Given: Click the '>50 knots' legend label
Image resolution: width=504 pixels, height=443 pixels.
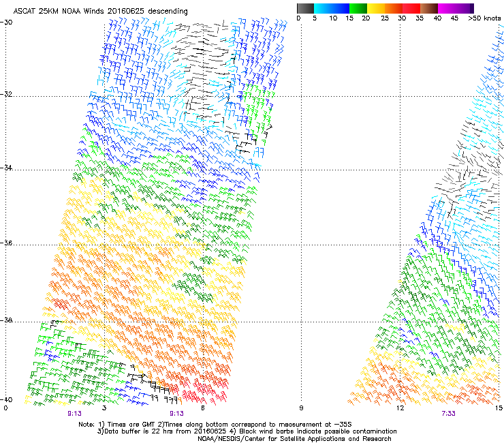Looking at the screenshot, I should tap(484, 18).
